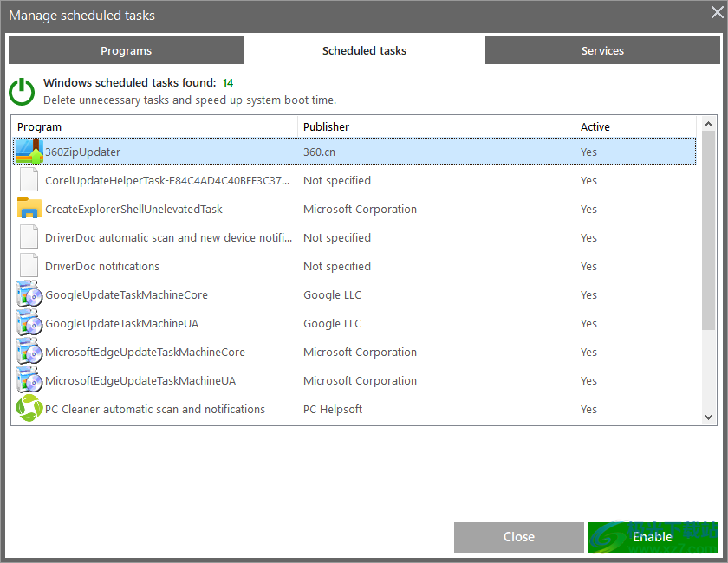Click the CorelUpdateHelperTask blank file icon
The image size is (728, 563).
pos(29,180)
